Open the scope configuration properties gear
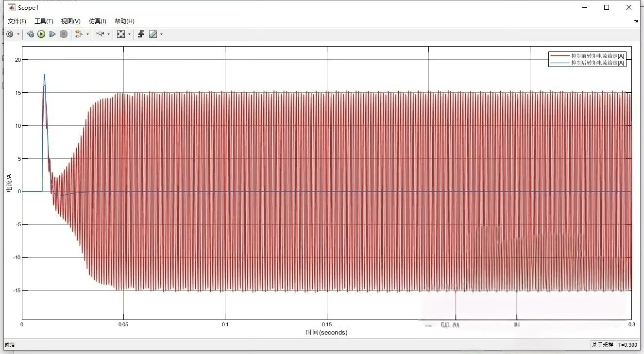The width and height of the screenshot is (644, 354). pyautogui.click(x=9, y=34)
